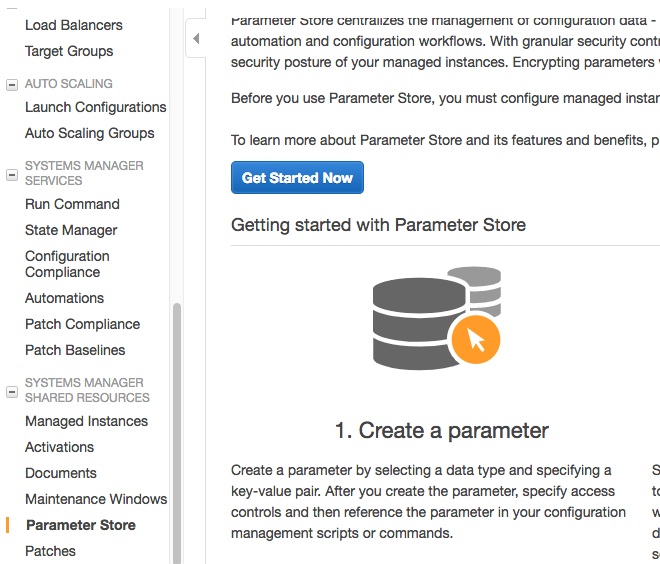Collapse SYSTEMS MANAGER SHARED RESOURCES section
The height and width of the screenshot is (564, 660).
point(12,392)
